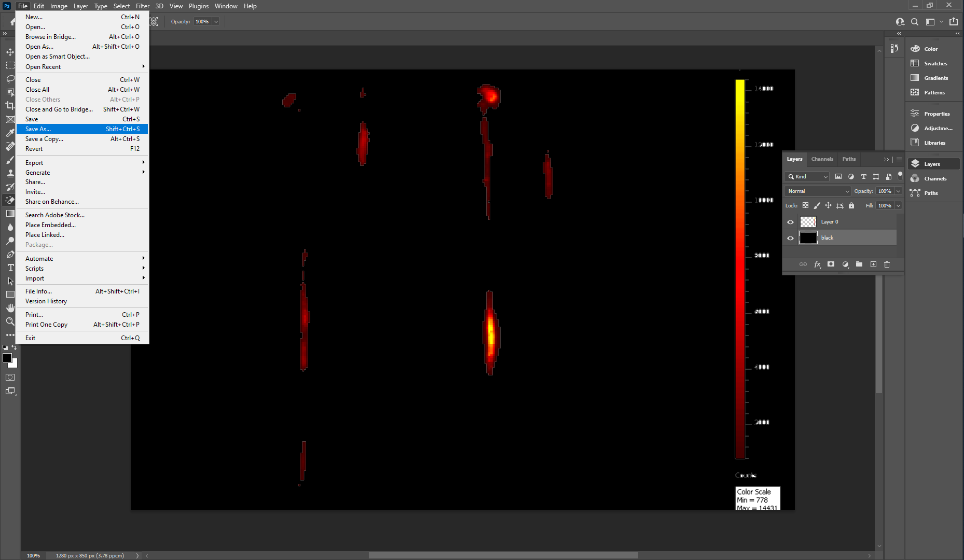The image size is (964, 560).
Task: Click the delete layer trash icon
Action: [x=887, y=264]
